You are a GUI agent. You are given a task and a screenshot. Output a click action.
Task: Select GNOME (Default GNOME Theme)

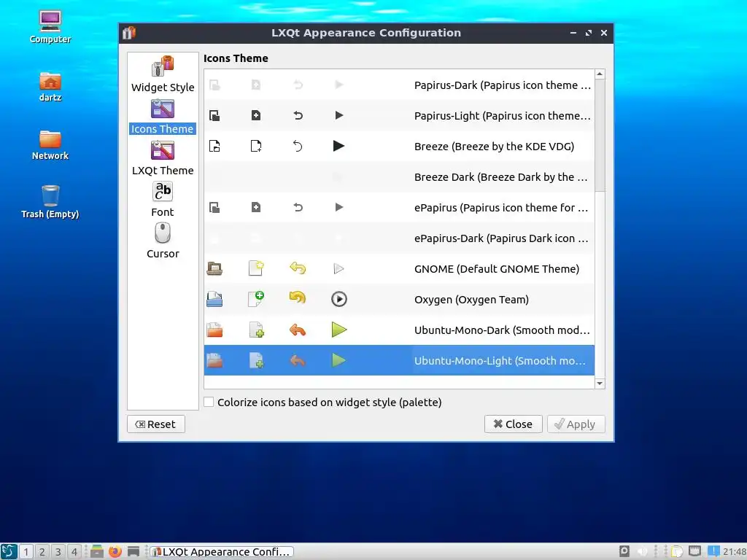[x=399, y=268]
